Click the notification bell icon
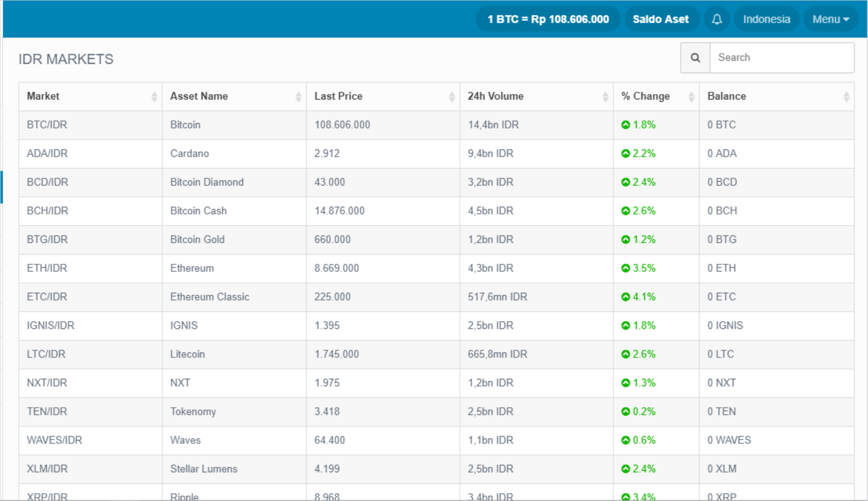This screenshot has width=868, height=501. 717,19
